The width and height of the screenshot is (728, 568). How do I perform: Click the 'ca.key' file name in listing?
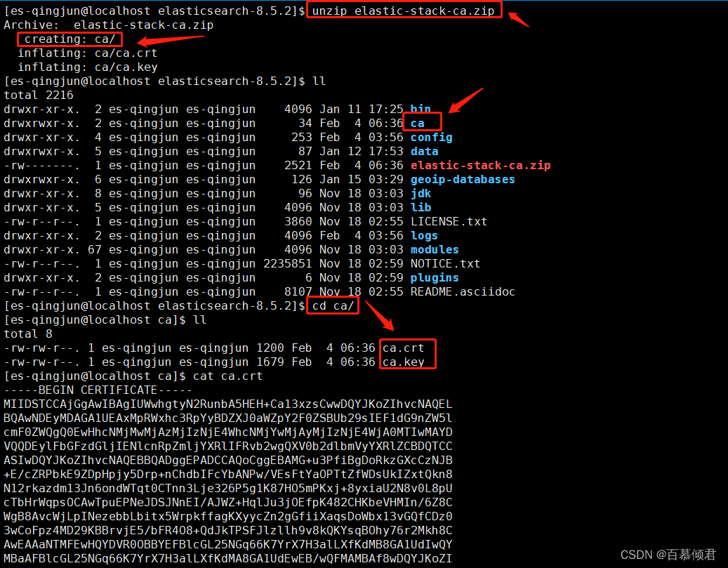coord(404,362)
